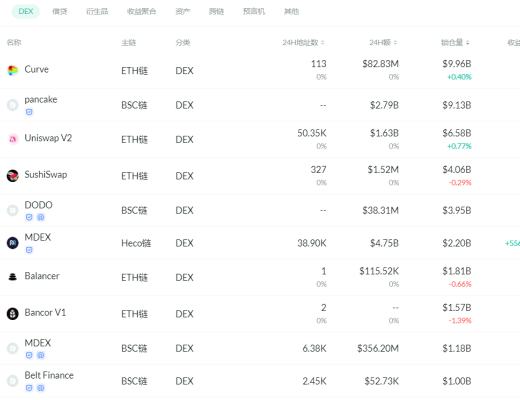Image resolution: width=520 pixels, height=400 pixels.
Task: Open the DODO project name
Action: point(38,205)
